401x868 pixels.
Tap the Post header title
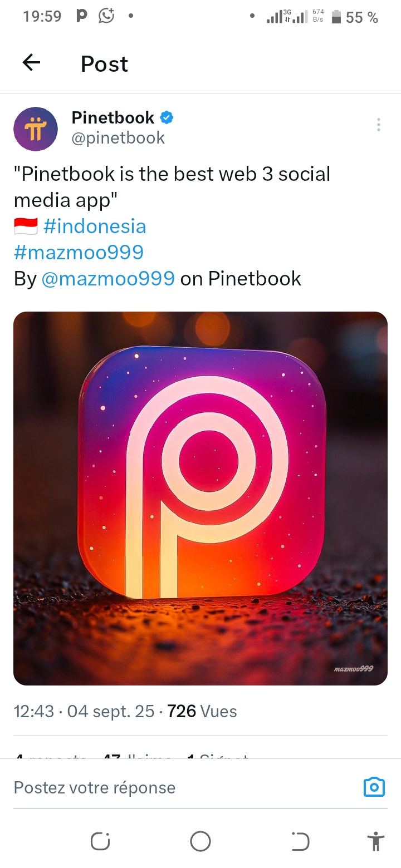(104, 63)
